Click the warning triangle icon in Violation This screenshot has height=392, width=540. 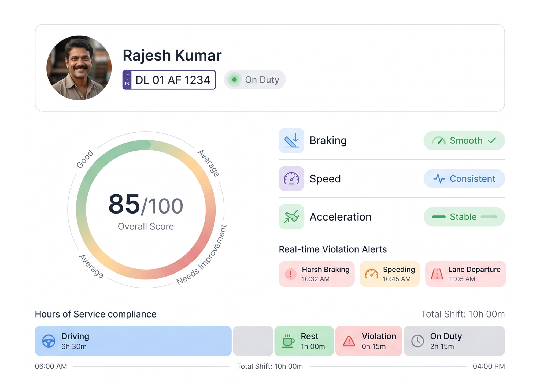349,341
